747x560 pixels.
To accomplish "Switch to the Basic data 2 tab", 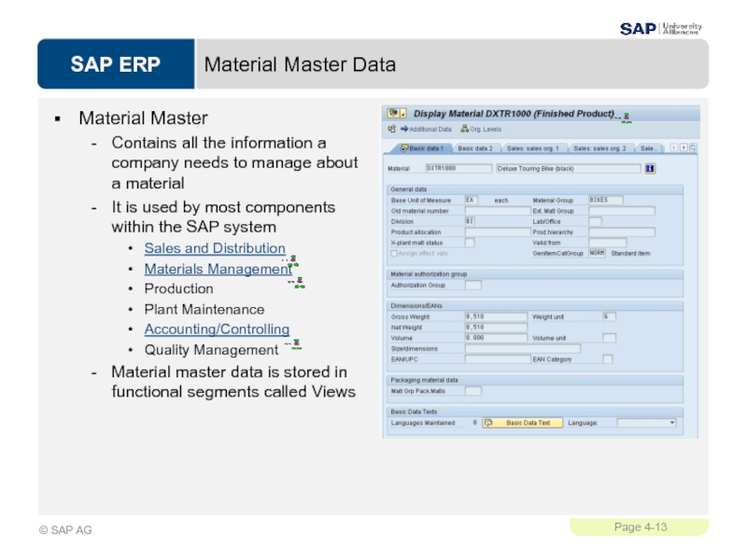I will coord(475,148).
